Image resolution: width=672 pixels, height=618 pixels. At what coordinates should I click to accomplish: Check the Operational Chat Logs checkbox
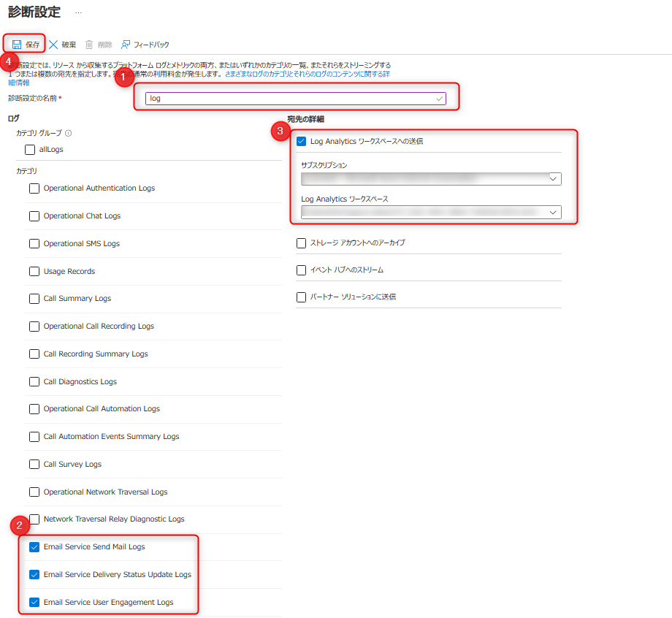(34, 216)
